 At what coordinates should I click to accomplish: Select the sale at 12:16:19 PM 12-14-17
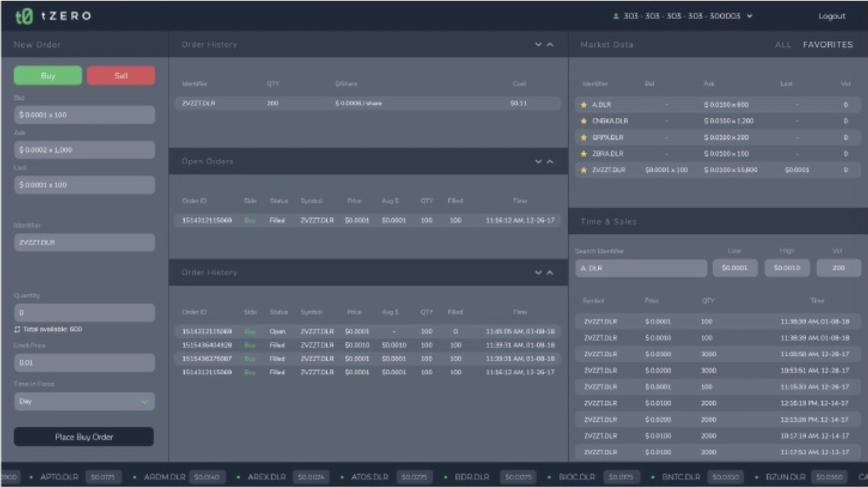click(717, 403)
